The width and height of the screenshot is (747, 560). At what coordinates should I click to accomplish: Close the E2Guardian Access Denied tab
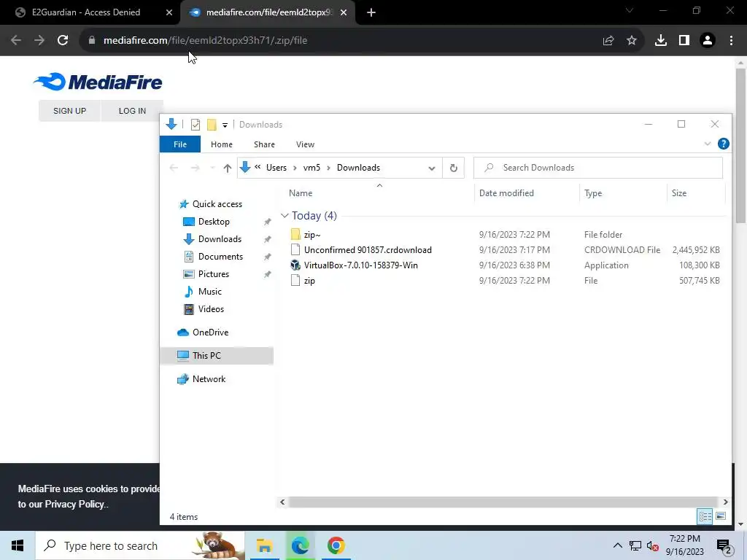pos(169,12)
